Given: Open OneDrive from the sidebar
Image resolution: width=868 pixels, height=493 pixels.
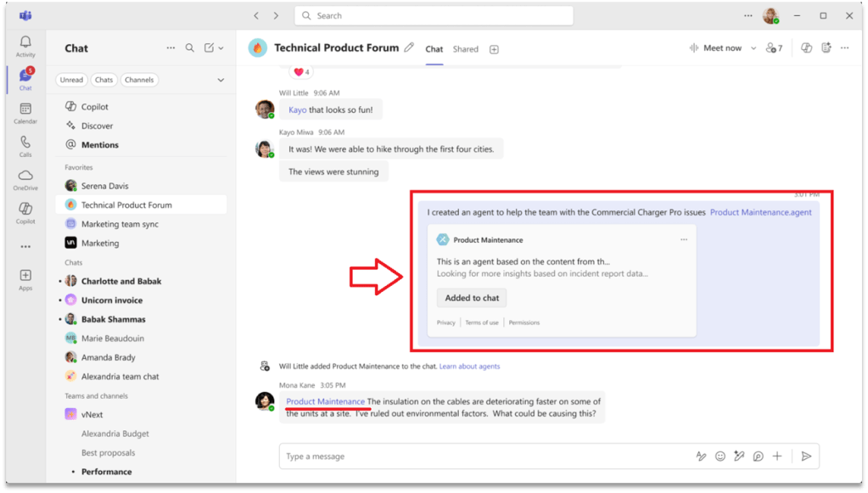Looking at the screenshot, I should click(x=25, y=179).
